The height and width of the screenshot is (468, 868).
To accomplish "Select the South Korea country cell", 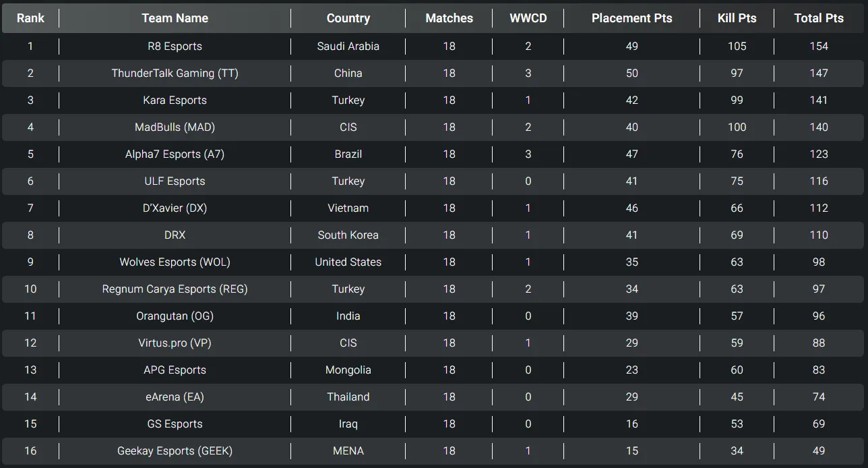I will coord(348,235).
